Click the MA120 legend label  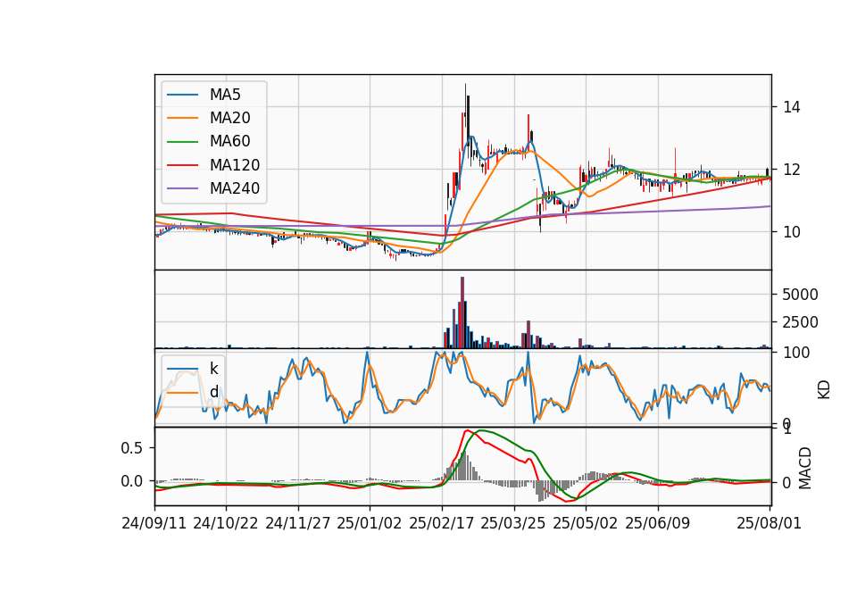[235, 165]
